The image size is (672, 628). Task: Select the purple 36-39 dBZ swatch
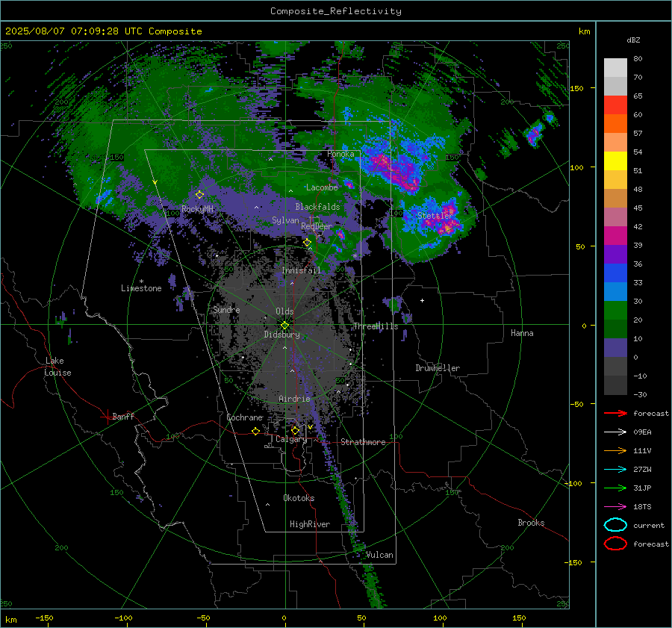coord(615,255)
